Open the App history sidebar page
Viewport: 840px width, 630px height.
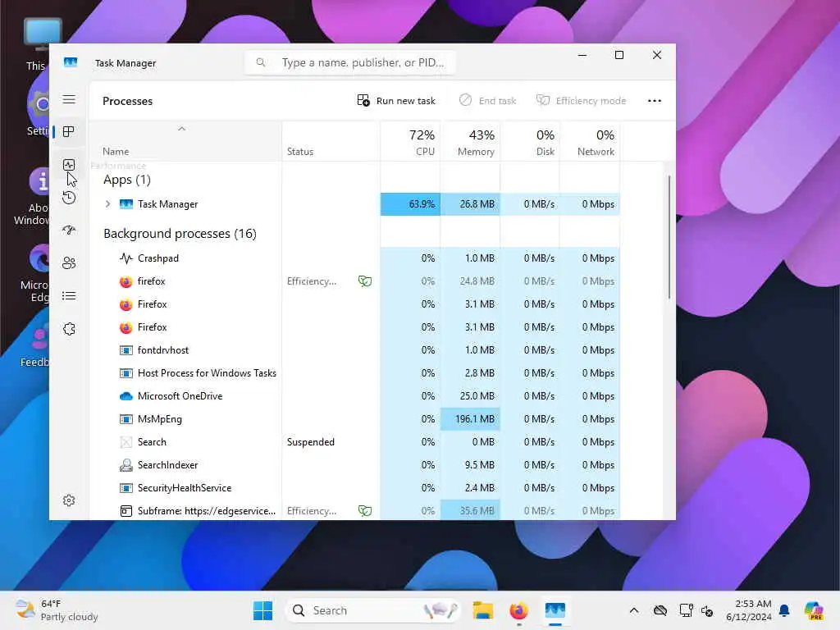click(69, 198)
